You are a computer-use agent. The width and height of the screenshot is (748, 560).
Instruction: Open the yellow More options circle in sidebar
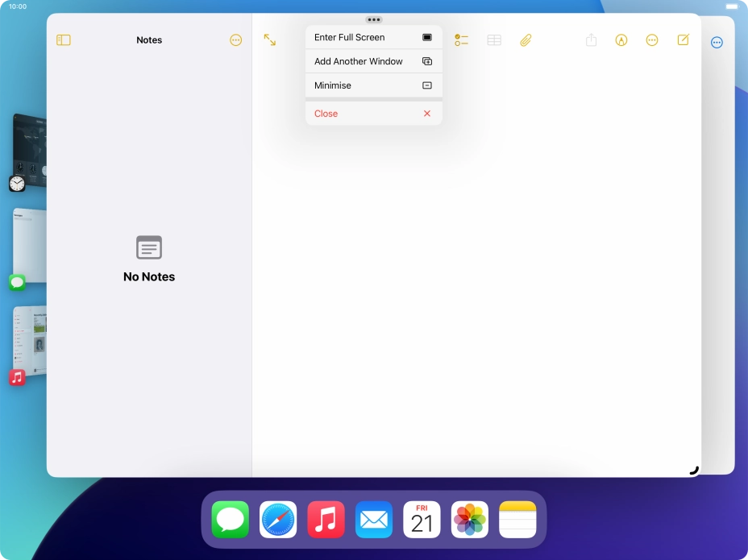[236, 39]
